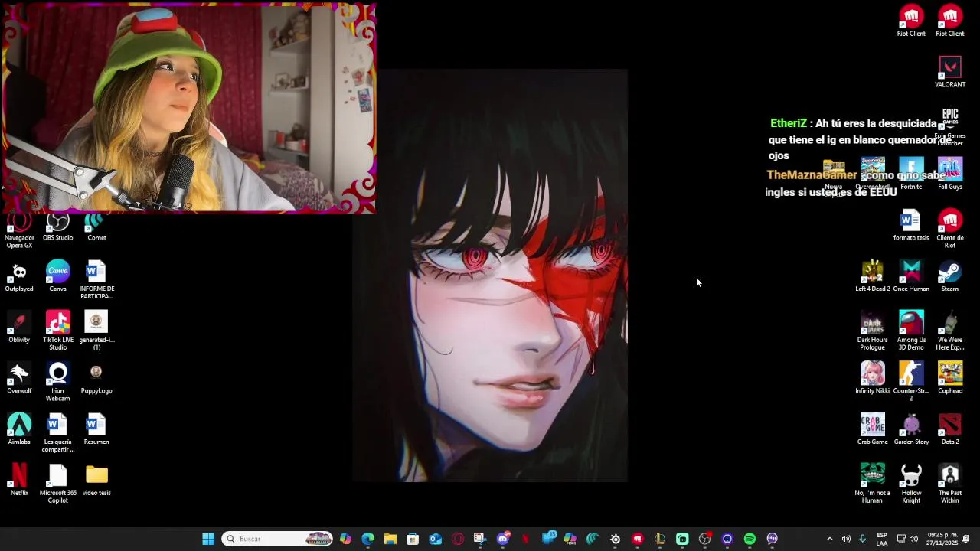The image size is (980, 551).
Task: Launch the Crab Game shortcut
Action: (x=872, y=429)
